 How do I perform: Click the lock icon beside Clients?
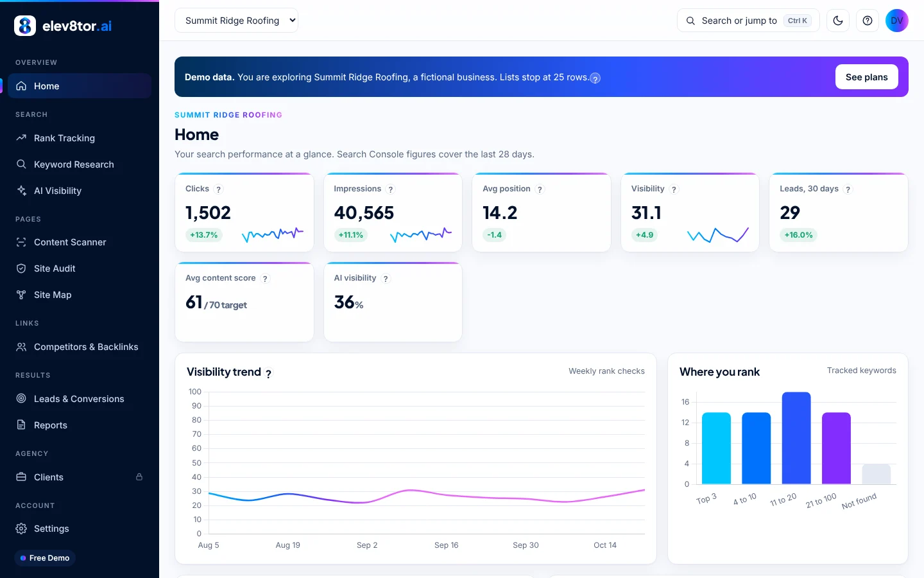pos(139,477)
